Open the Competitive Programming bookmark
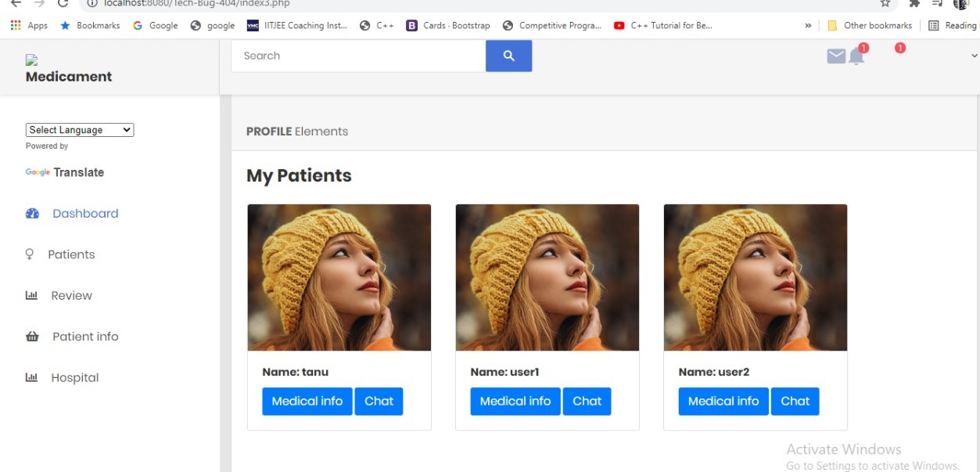The width and height of the screenshot is (980, 472). pos(552,25)
